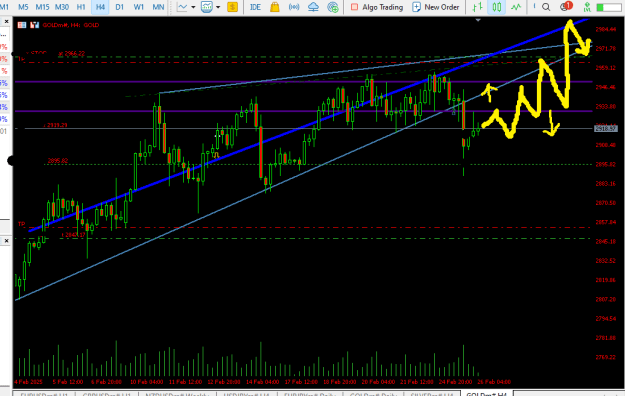Open dropdown arrow beside line-graph icon
Viewport: 625px width, 396px height.
tap(193, 7)
